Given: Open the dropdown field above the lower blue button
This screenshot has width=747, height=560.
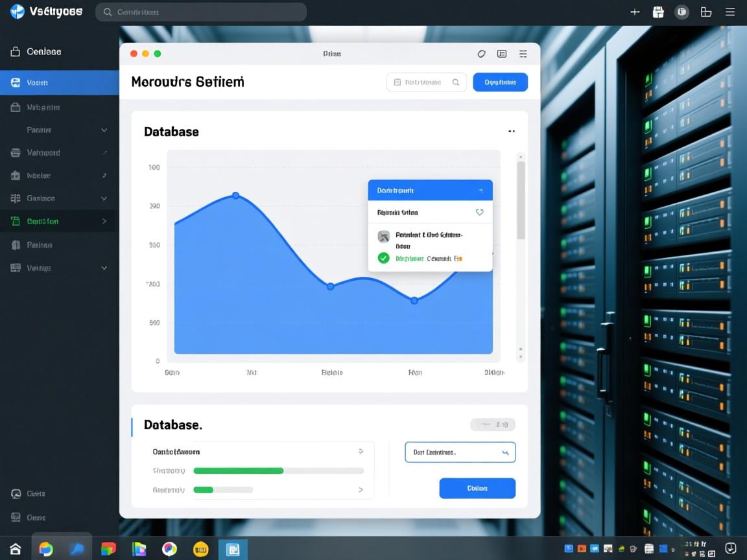Looking at the screenshot, I should click(460, 452).
